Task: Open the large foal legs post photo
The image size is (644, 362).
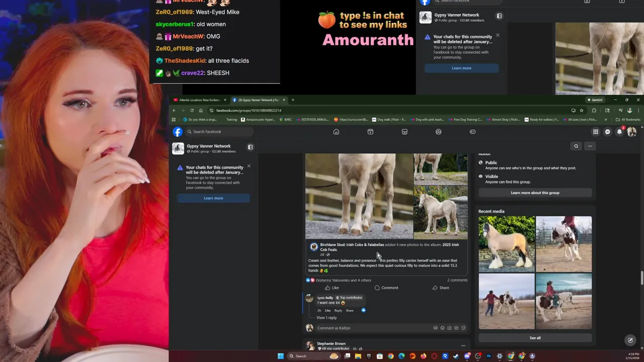Action: point(359,196)
